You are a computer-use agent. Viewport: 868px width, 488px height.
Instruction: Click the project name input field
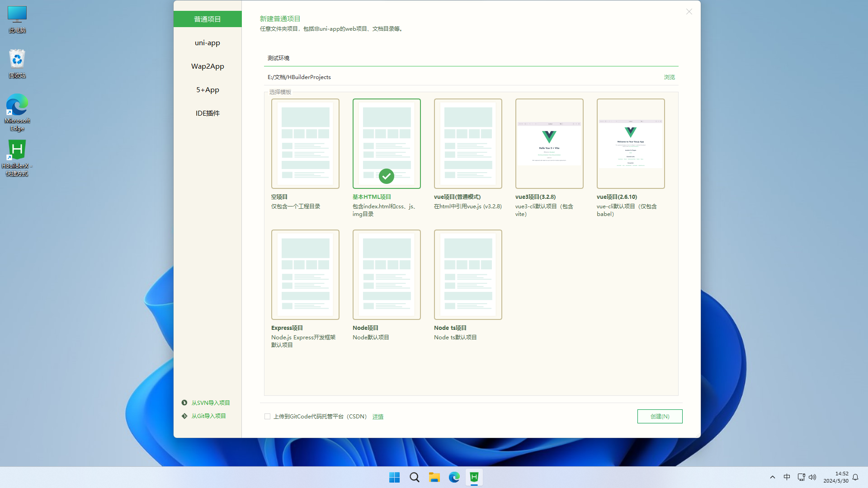(470, 58)
